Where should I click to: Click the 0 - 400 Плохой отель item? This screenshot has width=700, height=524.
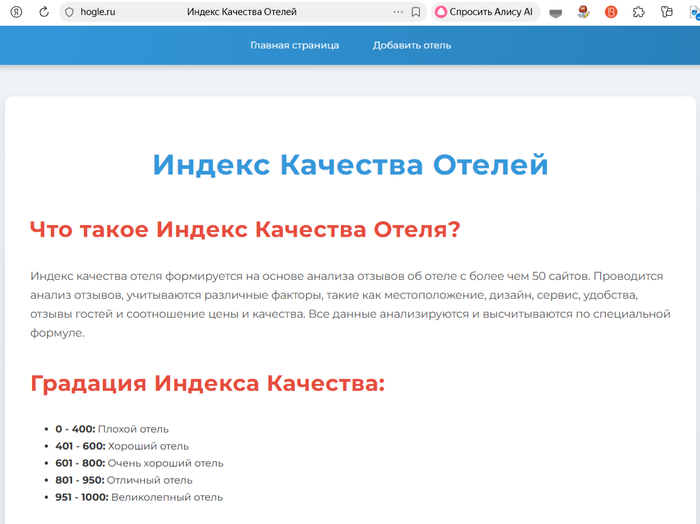coord(112,429)
